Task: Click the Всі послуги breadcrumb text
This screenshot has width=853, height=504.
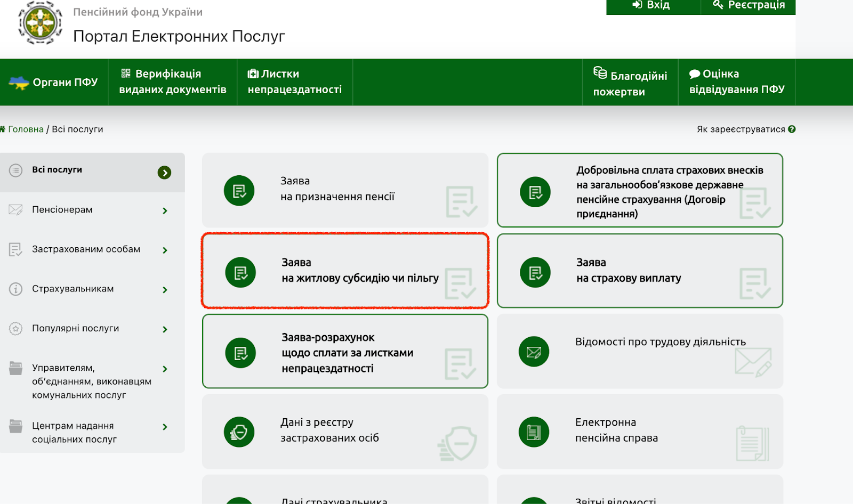Action: coord(77,129)
